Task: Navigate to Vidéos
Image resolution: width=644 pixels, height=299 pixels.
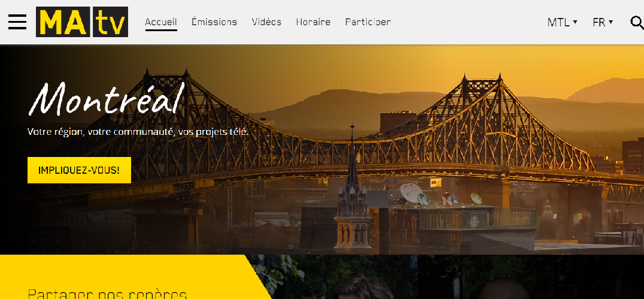Action: pyautogui.click(x=266, y=22)
